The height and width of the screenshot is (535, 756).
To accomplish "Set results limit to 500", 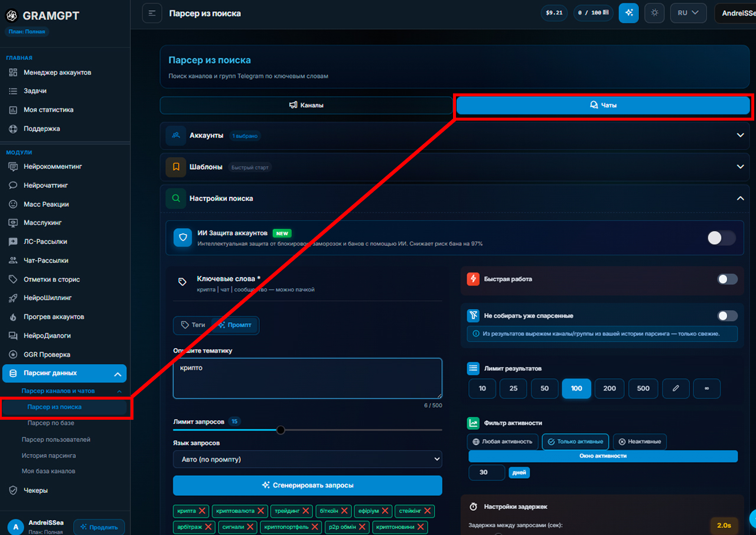I will [x=643, y=388].
